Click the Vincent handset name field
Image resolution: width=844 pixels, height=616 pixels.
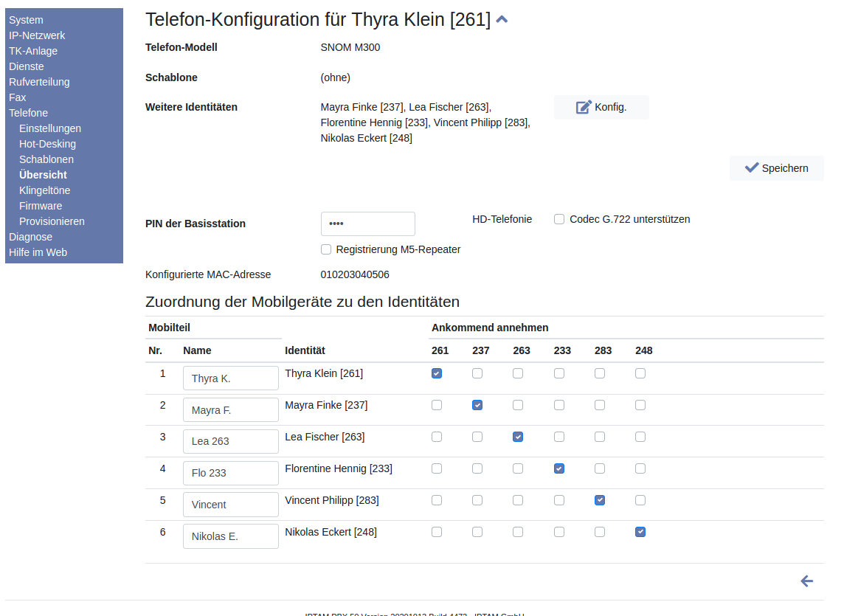pyautogui.click(x=230, y=505)
